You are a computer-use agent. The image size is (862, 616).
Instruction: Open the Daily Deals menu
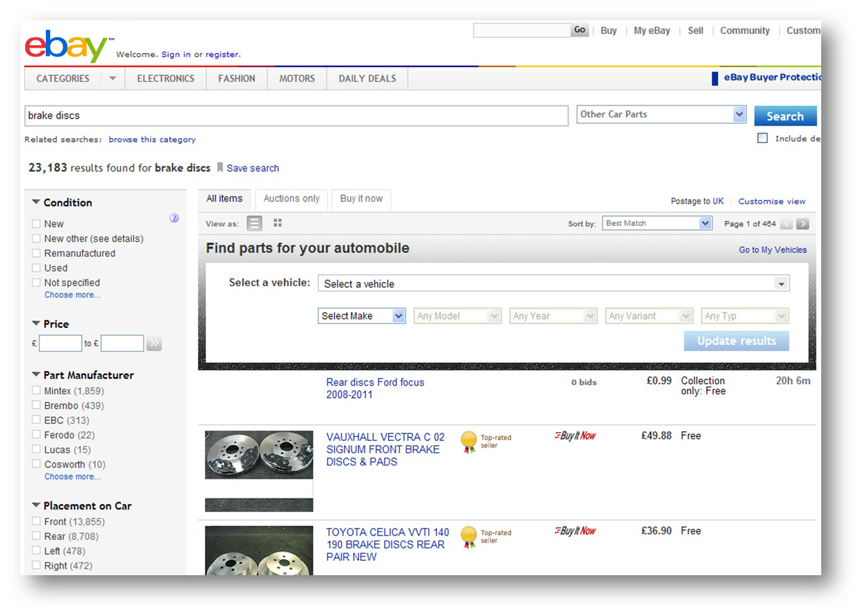(x=367, y=78)
